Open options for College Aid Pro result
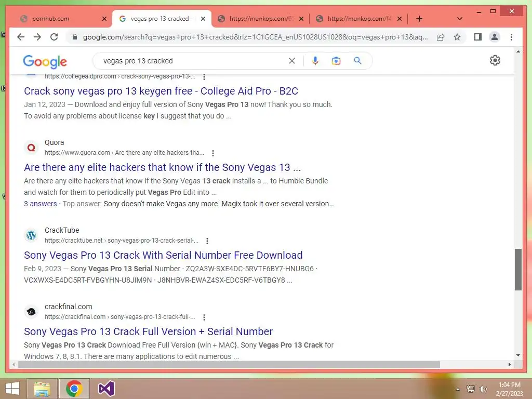The width and height of the screenshot is (532, 399). coord(204,77)
